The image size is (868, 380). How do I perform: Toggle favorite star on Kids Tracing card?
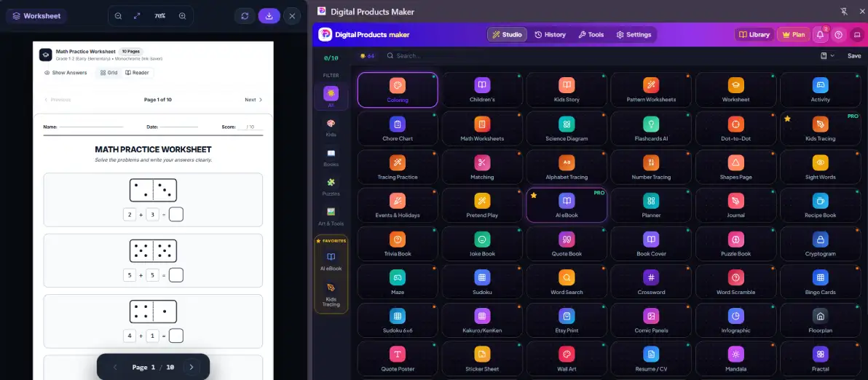coord(787,119)
